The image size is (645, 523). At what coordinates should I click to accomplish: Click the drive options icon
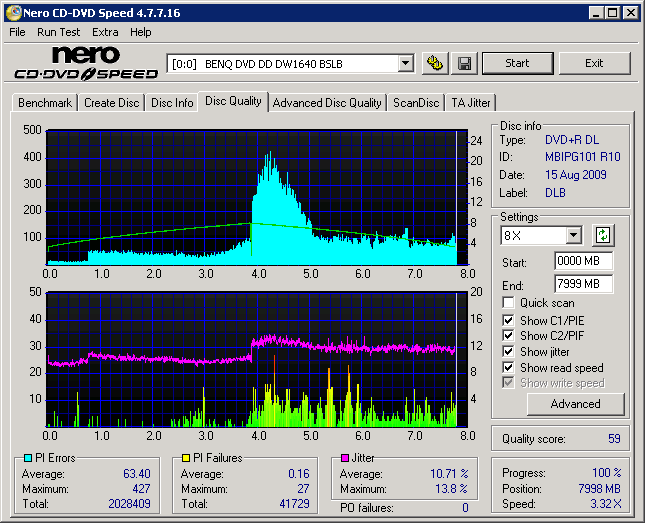click(x=434, y=63)
